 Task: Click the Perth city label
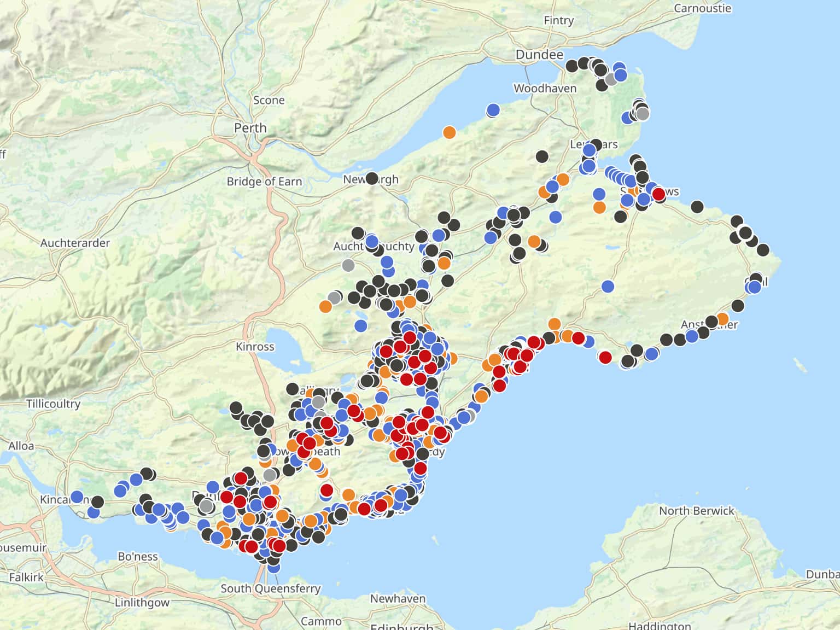[250, 128]
